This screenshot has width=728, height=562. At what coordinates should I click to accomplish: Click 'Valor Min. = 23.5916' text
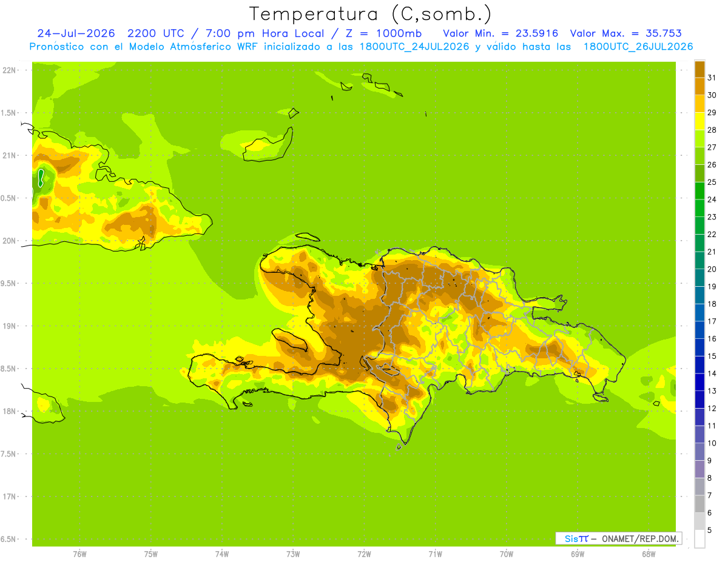500,33
